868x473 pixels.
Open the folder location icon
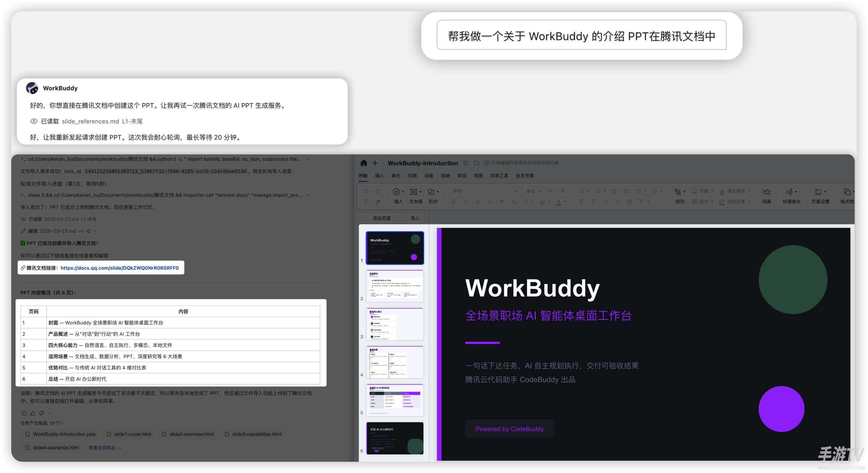(x=476, y=163)
